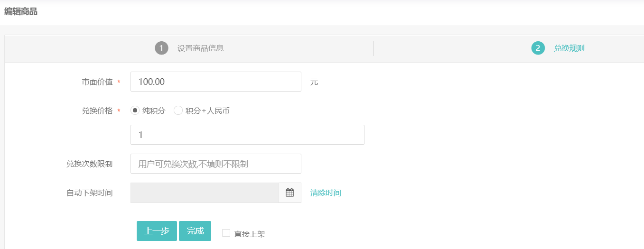
Task: Click the 完成 button
Action: [x=195, y=231]
